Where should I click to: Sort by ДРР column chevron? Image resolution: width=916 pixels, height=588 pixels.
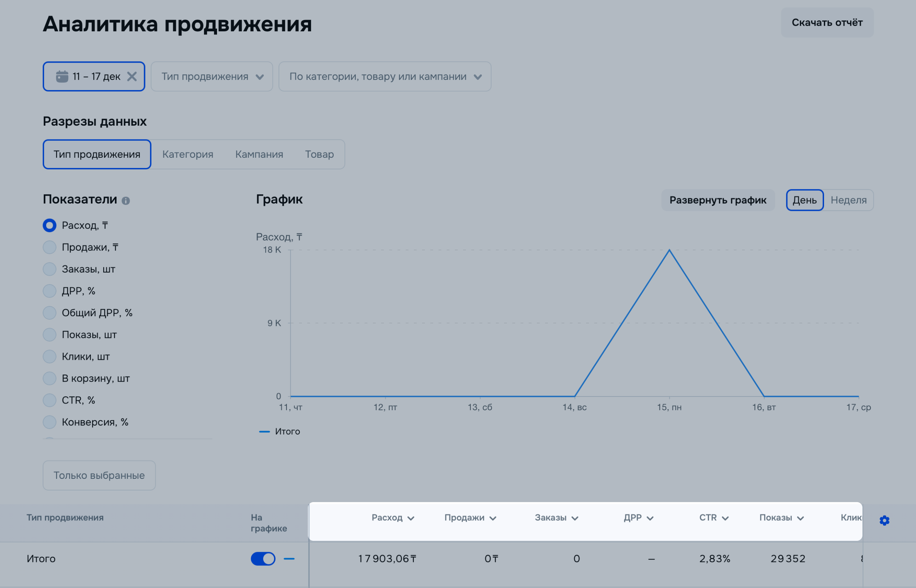(x=650, y=519)
